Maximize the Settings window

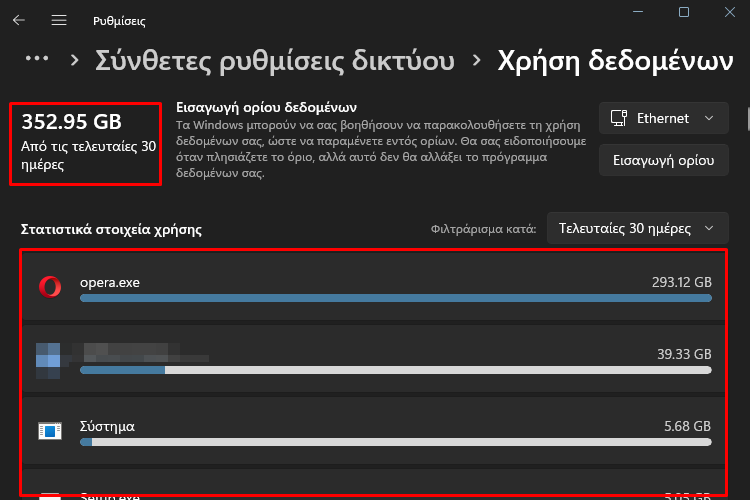point(684,12)
